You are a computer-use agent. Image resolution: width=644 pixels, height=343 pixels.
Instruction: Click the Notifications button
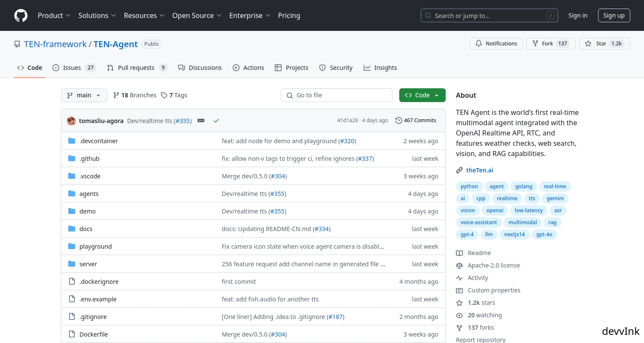click(496, 44)
